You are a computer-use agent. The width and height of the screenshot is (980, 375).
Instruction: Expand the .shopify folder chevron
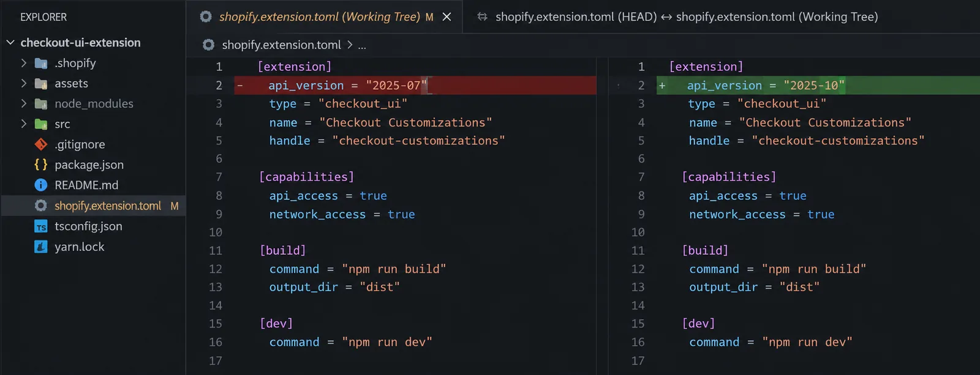(x=24, y=63)
